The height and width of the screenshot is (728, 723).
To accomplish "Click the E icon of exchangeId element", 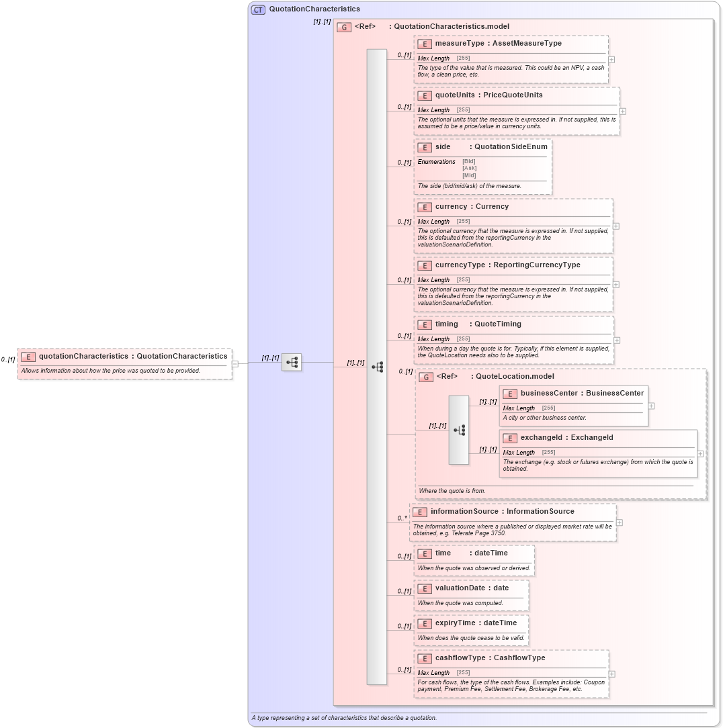I will [510, 439].
